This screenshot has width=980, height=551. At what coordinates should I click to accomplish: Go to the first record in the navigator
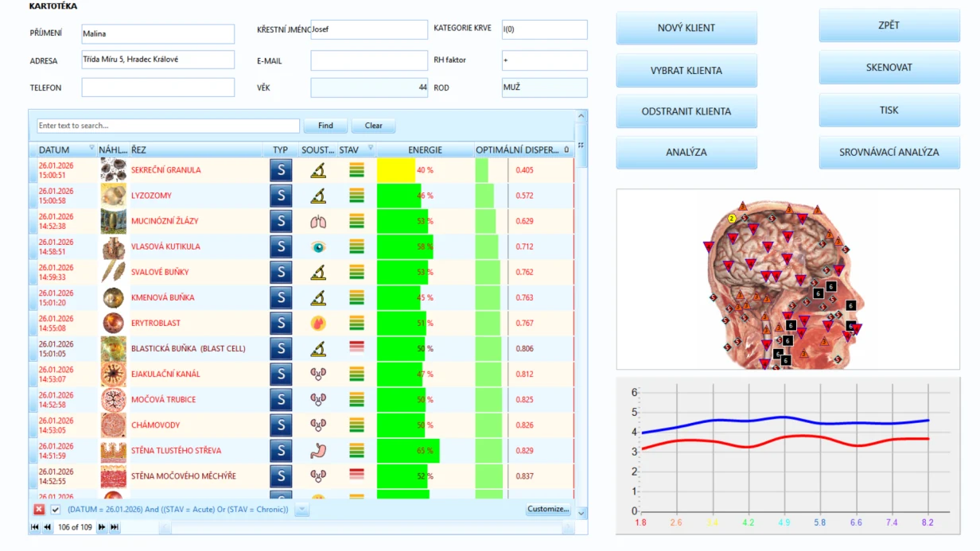(35, 527)
